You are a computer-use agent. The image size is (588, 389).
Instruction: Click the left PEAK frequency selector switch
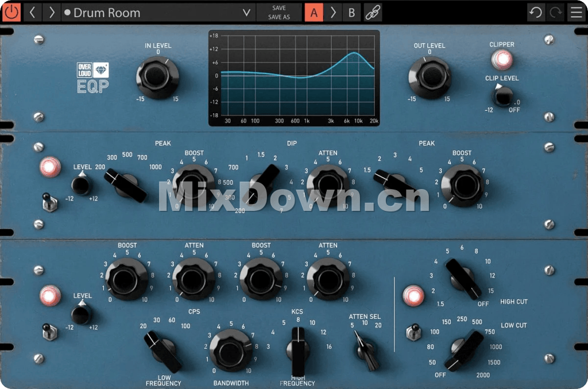tap(126, 186)
